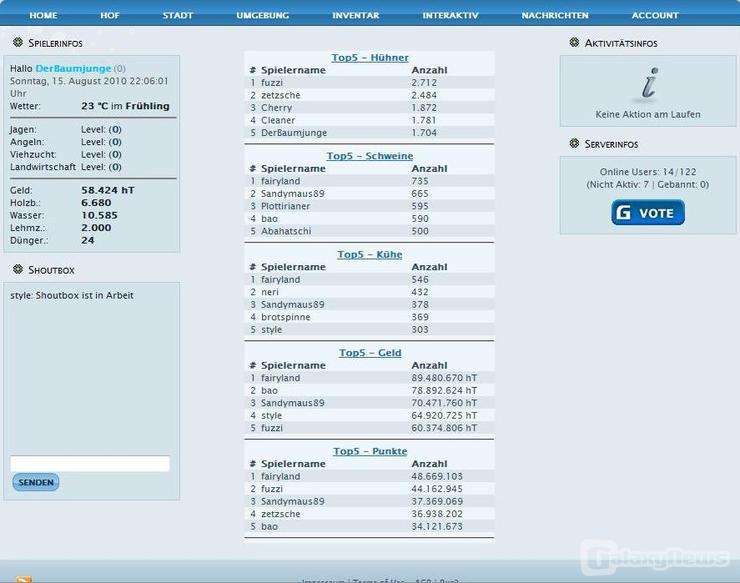
Task: Select Interaktiv in the navigation bar
Action: [450, 16]
